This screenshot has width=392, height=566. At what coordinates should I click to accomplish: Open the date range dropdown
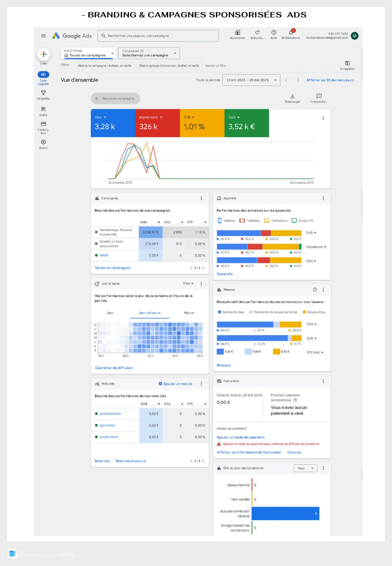coord(251,80)
